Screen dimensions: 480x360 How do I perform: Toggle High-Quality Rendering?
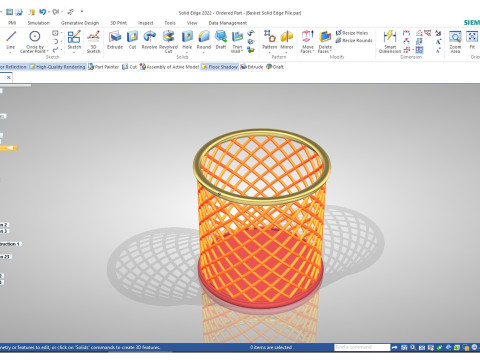click(x=57, y=67)
